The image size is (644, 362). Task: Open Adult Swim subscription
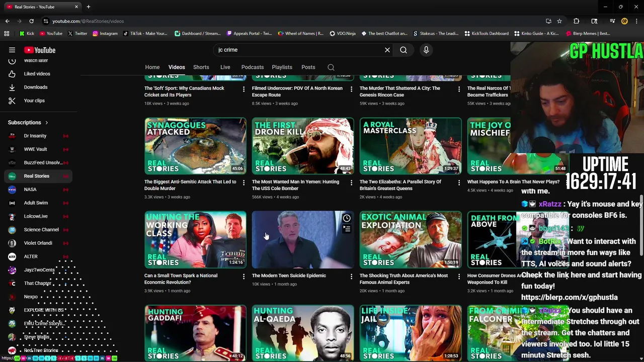click(x=38, y=203)
